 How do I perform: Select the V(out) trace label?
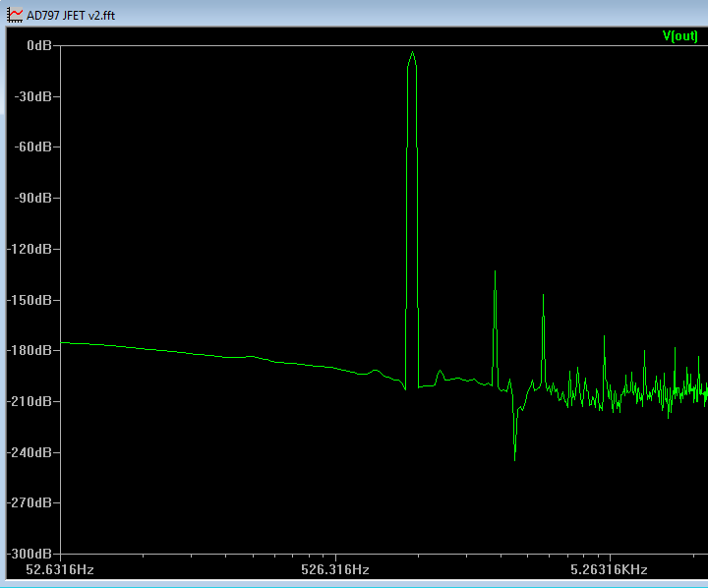point(679,36)
